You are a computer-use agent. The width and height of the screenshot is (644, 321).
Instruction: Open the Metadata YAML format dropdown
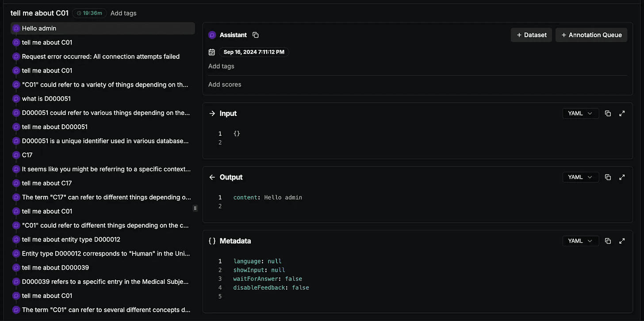click(x=580, y=241)
